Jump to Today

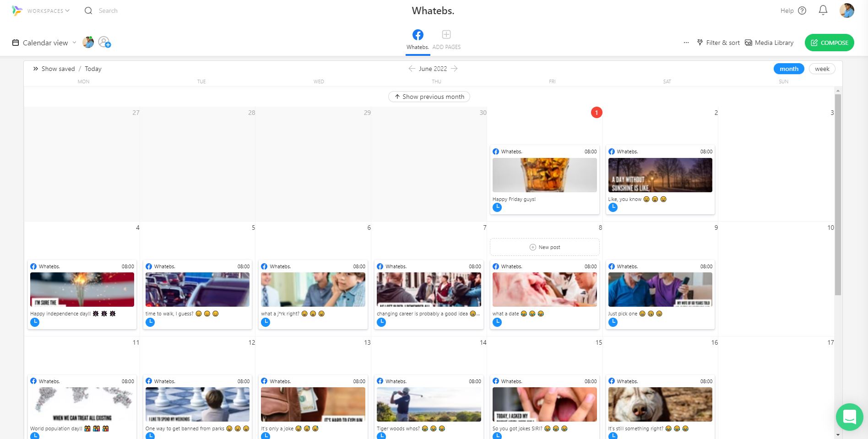point(93,69)
